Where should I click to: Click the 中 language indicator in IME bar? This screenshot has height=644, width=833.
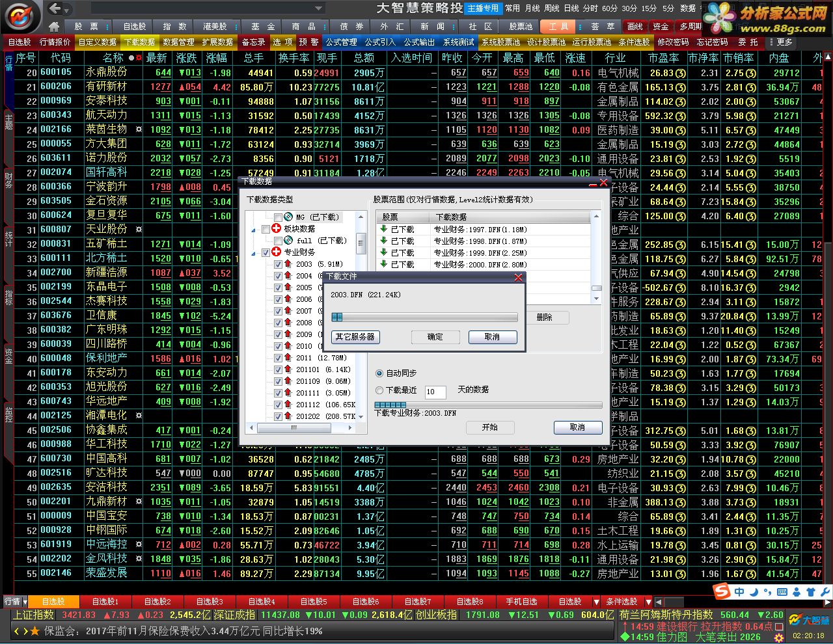coord(739,592)
